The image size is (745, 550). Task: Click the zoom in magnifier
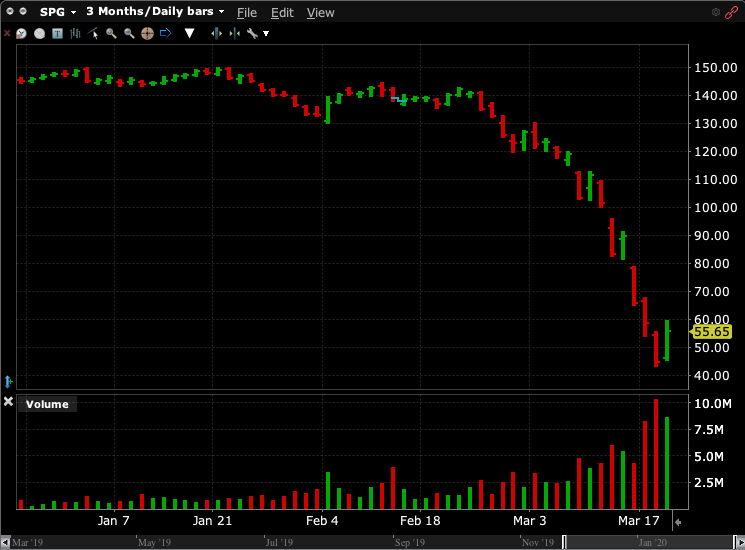[x=111, y=33]
